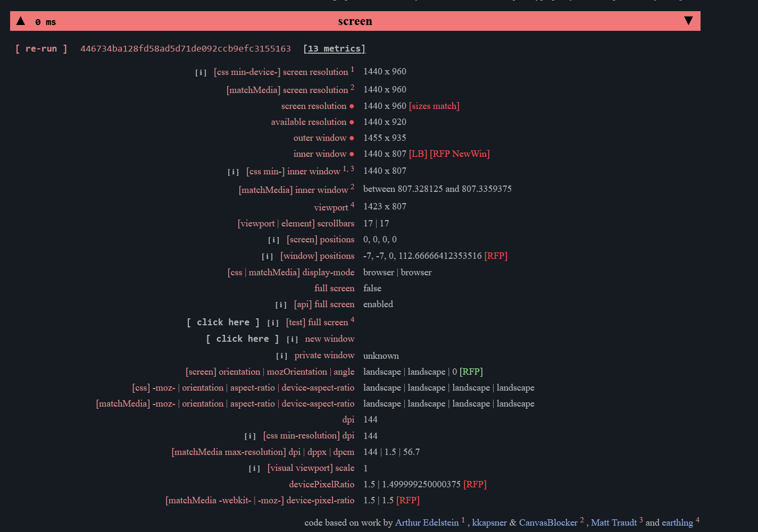
Task: Click the info icon next to [api] full screen
Action: pyautogui.click(x=281, y=305)
